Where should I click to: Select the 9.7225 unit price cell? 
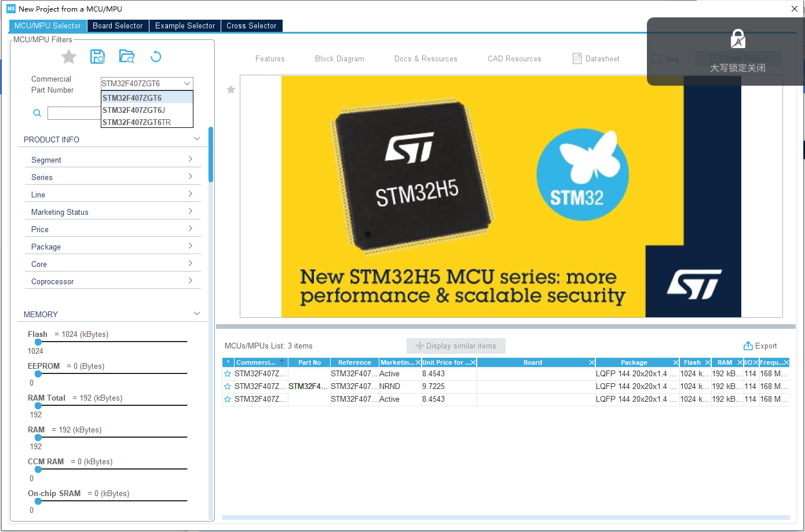pyautogui.click(x=449, y=387)
